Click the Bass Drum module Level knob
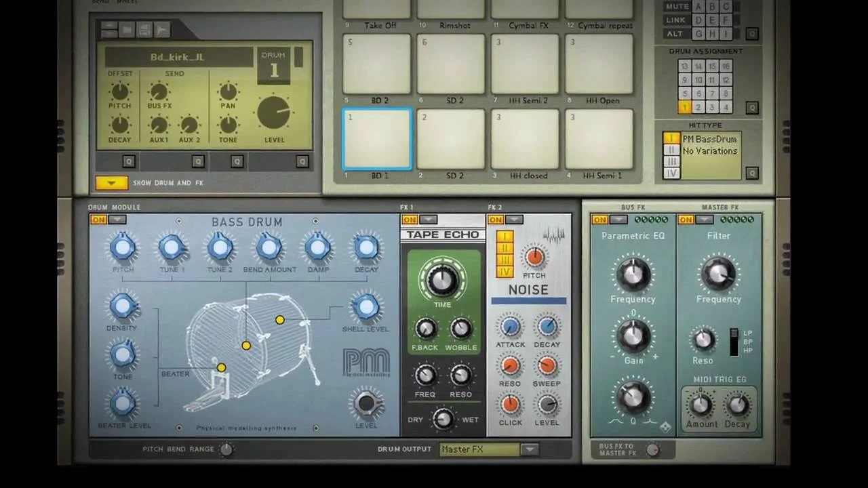The image size is (868, 488). [366, 403]
